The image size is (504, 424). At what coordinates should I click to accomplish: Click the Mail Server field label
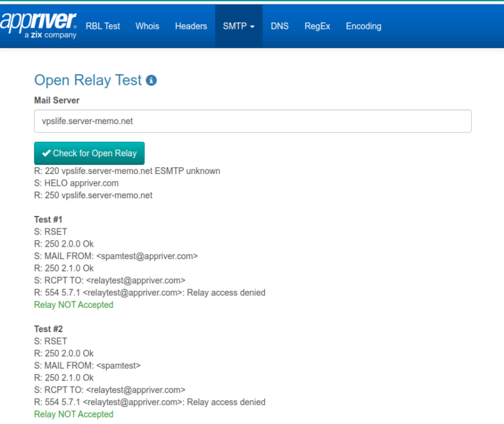(56, 100)
